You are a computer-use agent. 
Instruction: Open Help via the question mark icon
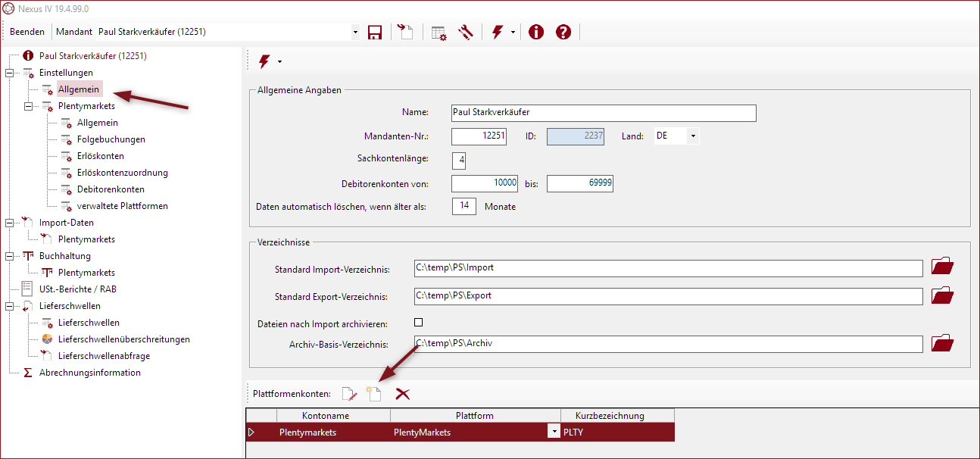pos(562,32)
